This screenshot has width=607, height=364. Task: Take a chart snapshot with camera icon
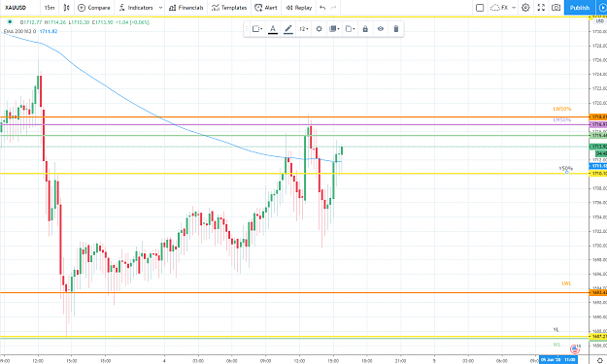pos(556,8)
